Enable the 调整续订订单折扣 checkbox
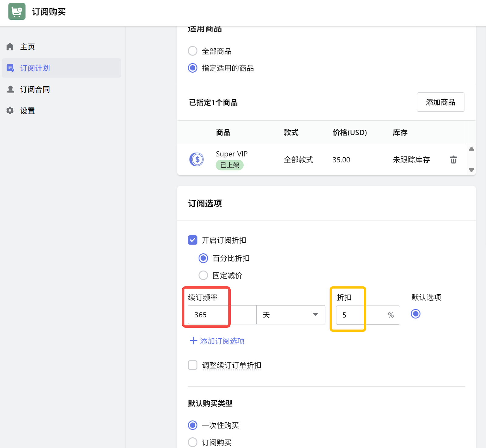This screenshot has width=486, height=448. pos(193,365)
